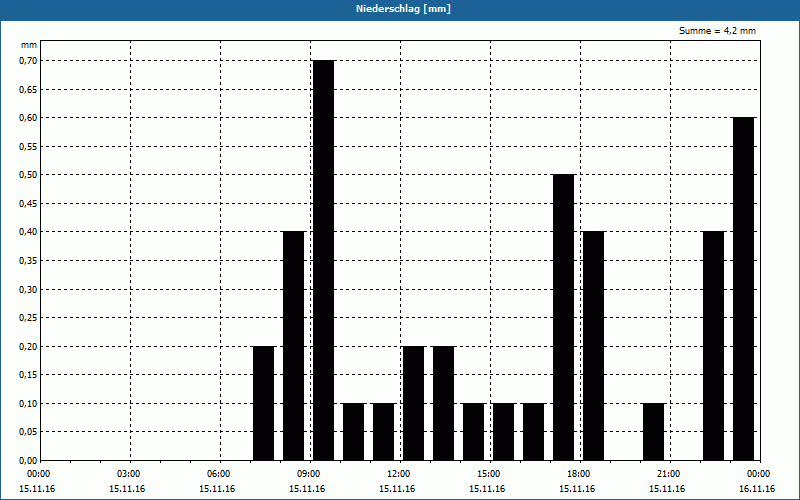800x500 pixels.
Task: Click the 0,10 y-axis label
Action: 29,404
